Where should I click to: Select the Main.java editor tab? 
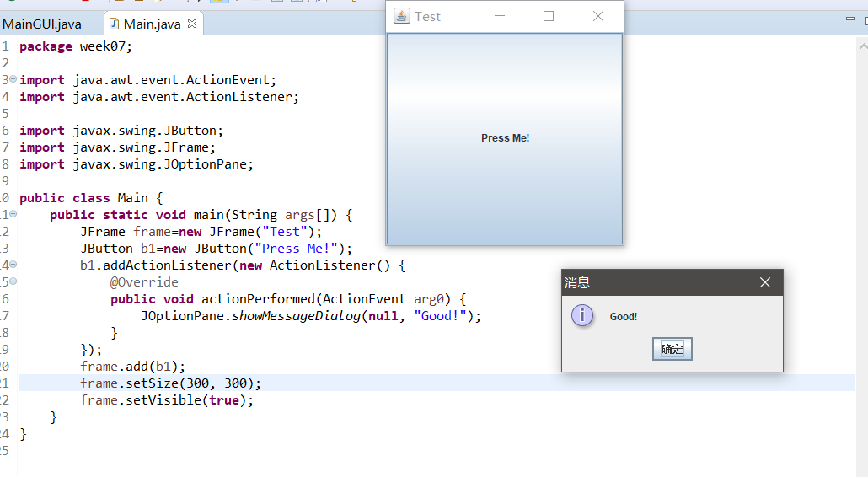click(x=152, y=24)
